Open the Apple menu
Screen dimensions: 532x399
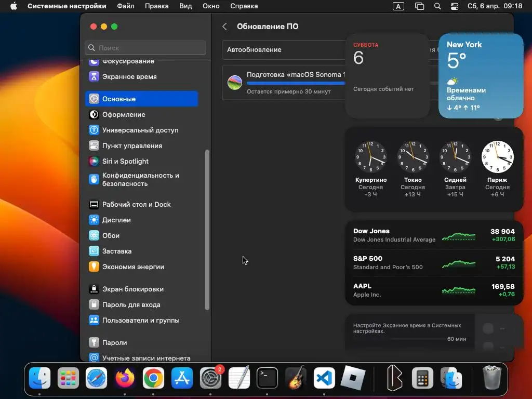tap(14, 6)
